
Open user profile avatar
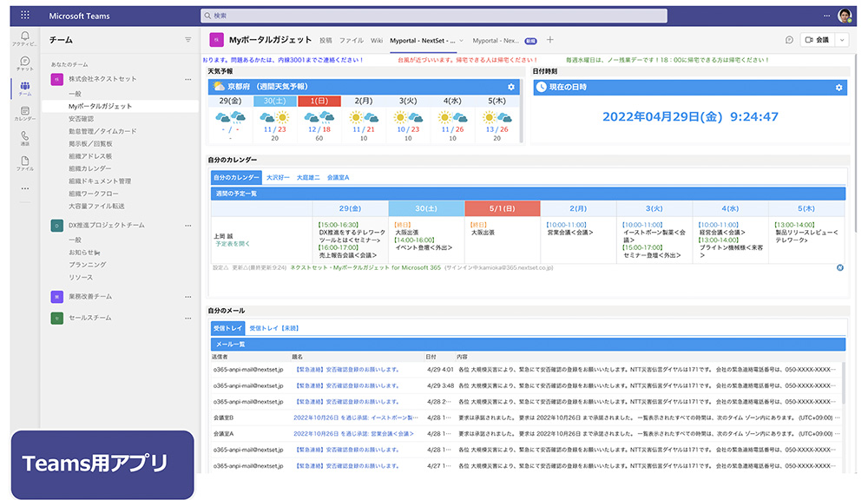[x=845, y=16]
